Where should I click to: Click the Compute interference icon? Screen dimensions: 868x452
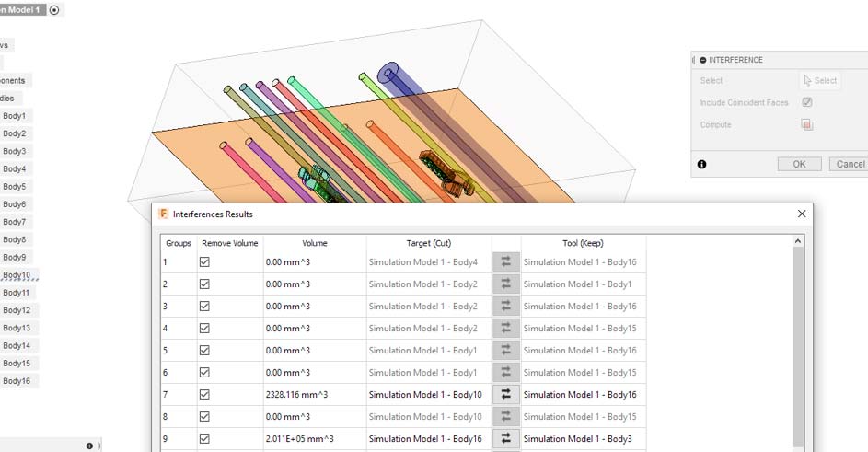click(807, 125)
